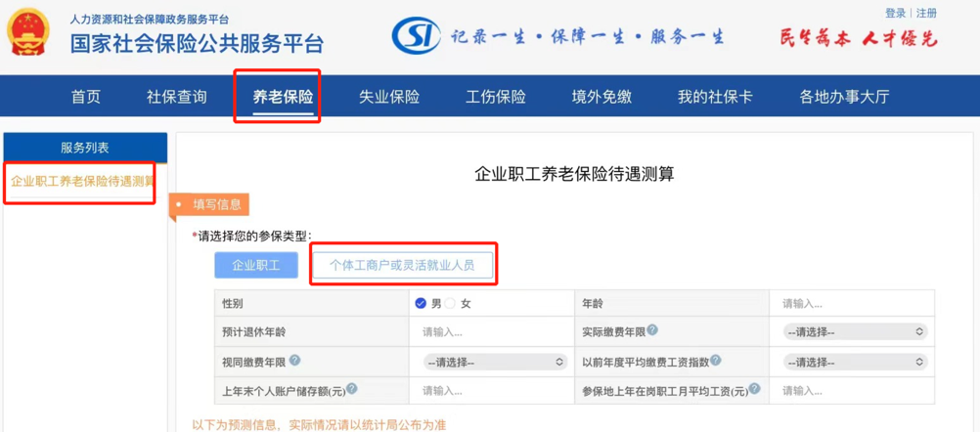This screenshot has height=432, width=980.
Task: Open help icon for 实际缴费年限
Action: (x=652, y=329)
